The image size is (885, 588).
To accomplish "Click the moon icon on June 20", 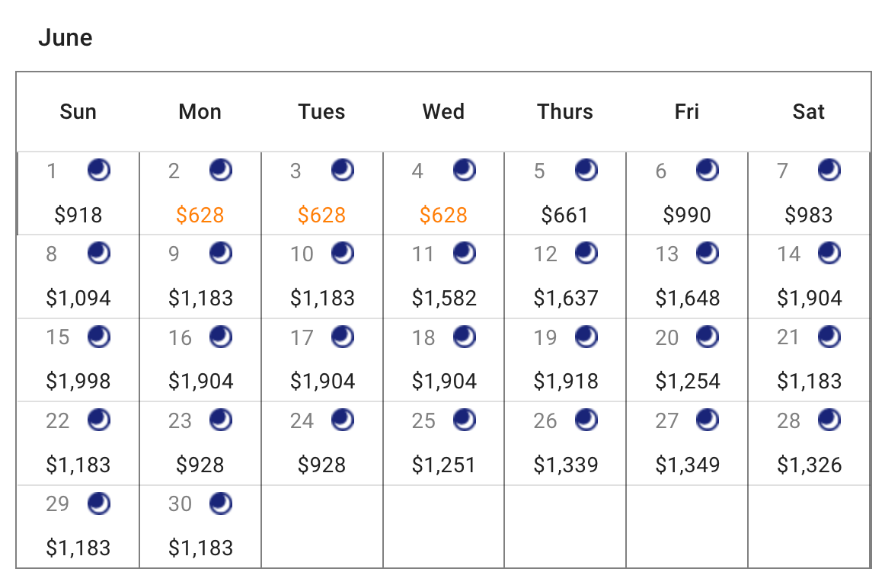I will tap(708, 337).
